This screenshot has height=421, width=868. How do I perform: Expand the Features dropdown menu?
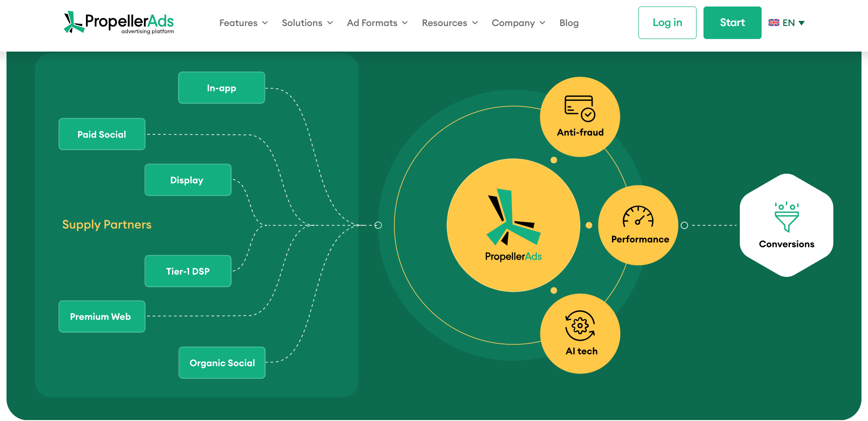click(x=243, y=23)
